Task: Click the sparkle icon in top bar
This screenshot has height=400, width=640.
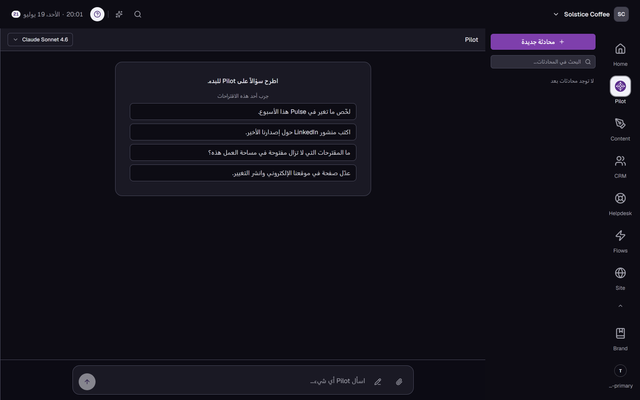Action: coord(119,14)
